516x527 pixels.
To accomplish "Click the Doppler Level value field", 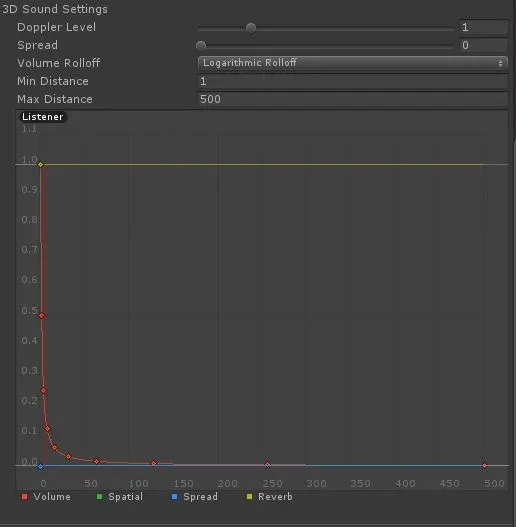I will [x=483, y=27].
